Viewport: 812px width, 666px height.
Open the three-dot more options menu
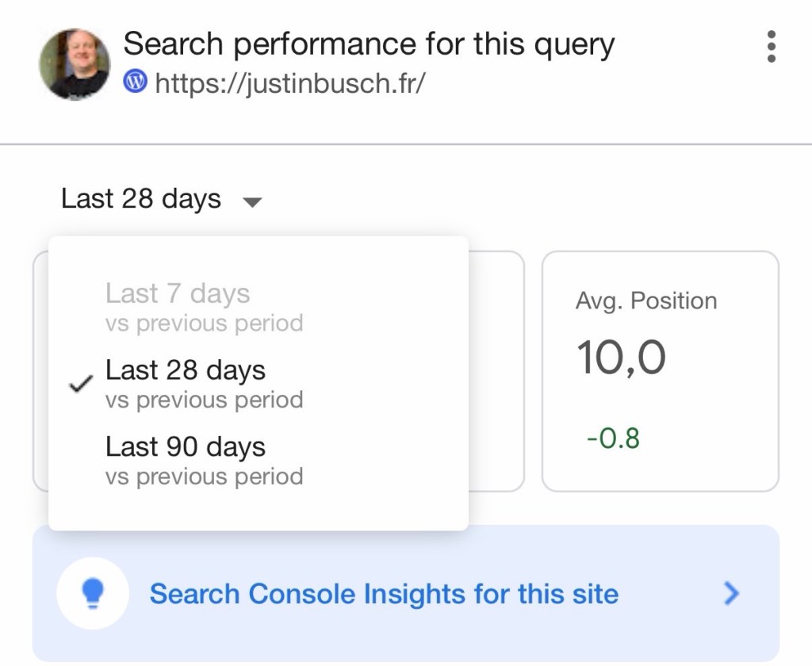[771, 47]
